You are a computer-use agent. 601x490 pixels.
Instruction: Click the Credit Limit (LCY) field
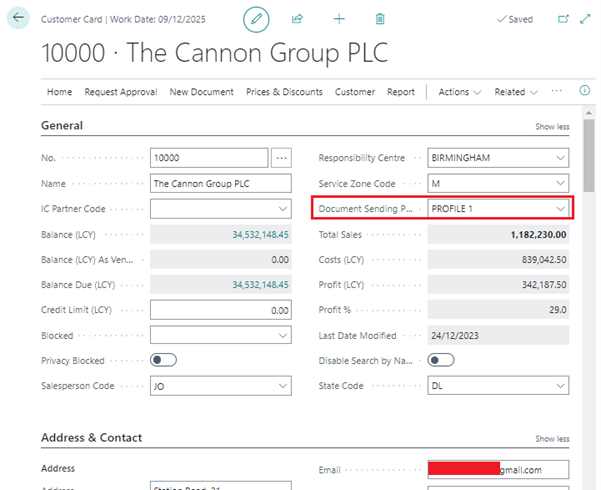[221, 310]
